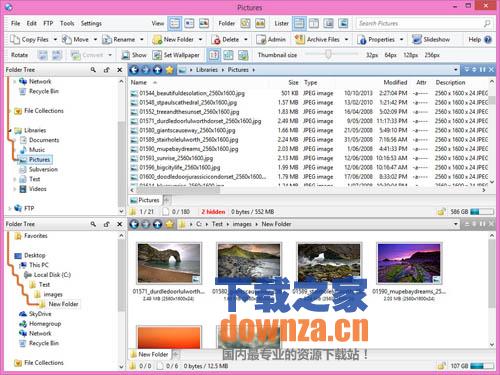Viewport: 500px width, 375px height.
Task: Toggle the fourth Lister layout button
Action: [343, 23]
